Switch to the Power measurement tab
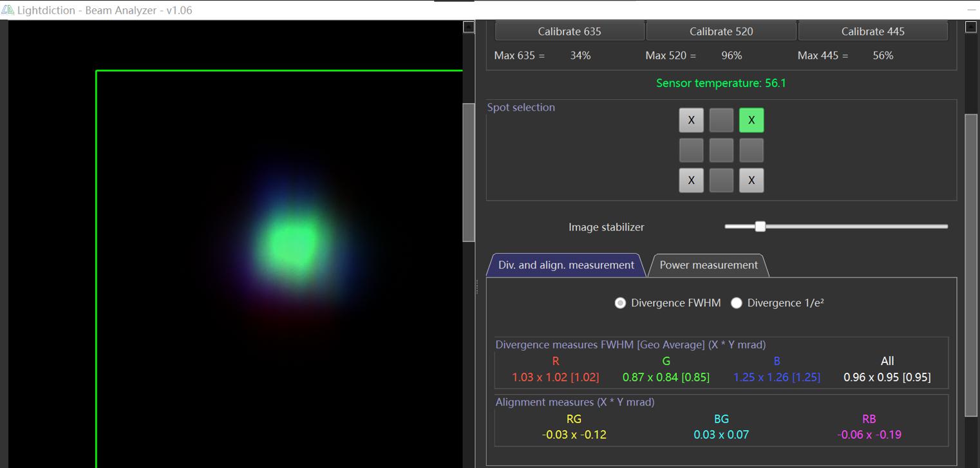This screenshot has height=468, width=980. pyautogui.click(x=708, y=265)
